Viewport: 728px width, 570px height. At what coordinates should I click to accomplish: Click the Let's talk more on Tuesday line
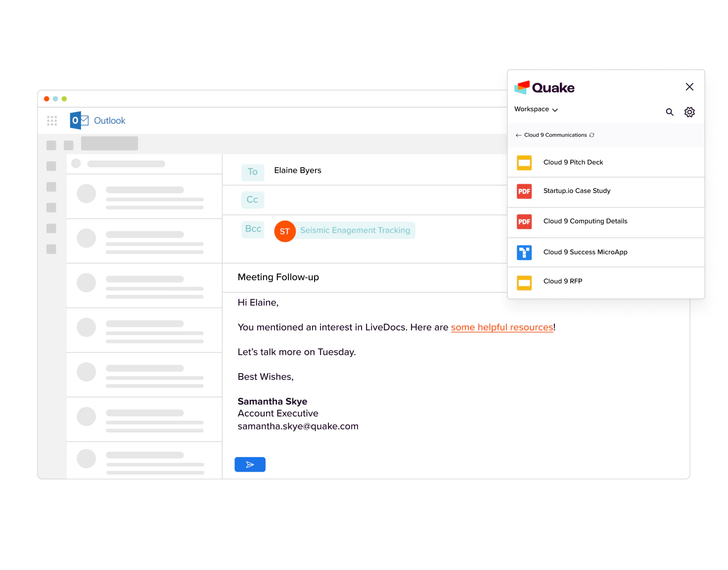point(297,352)
